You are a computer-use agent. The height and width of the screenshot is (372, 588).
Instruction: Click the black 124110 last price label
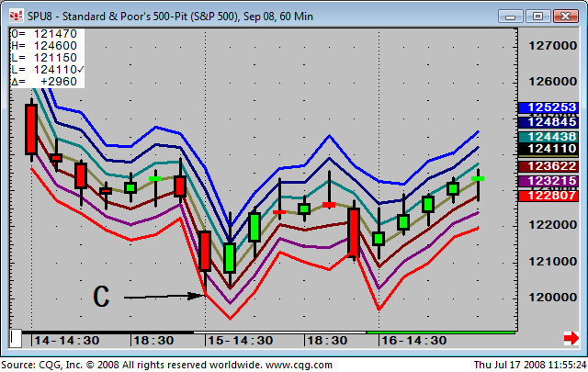click(x=548, y=149)
